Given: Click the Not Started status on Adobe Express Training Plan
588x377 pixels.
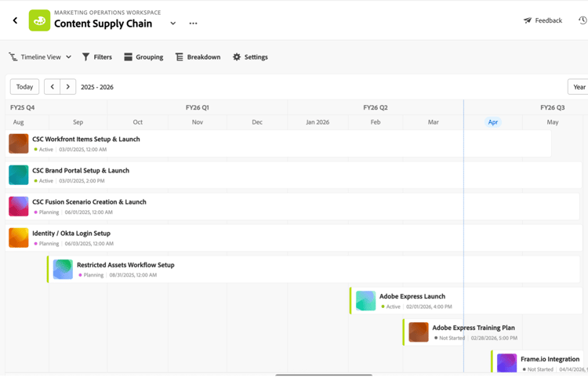Looking at the screenshot, I should (x=449, y=339).
